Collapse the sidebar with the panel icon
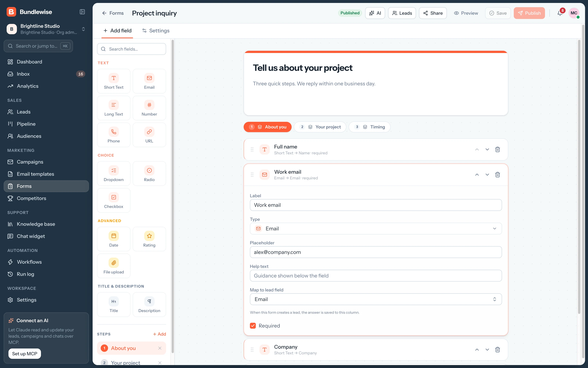The width and height of the screenshot is (588, 368). [82, 12]
